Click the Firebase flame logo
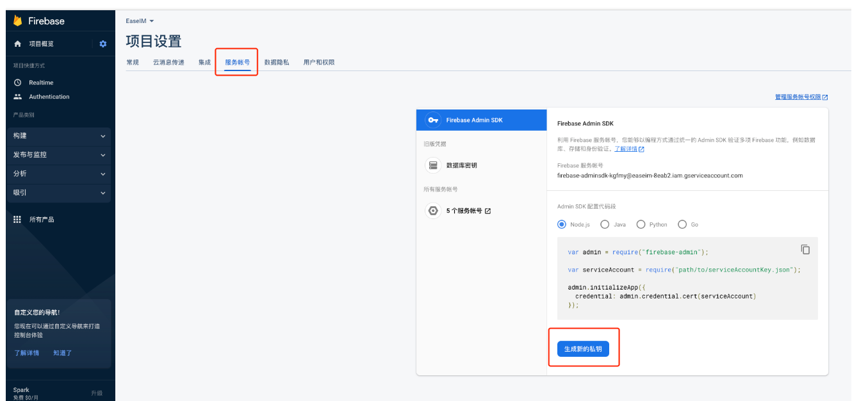Image resolution: width=868 pixels, height=401 pixels. [x=18, y=21]
